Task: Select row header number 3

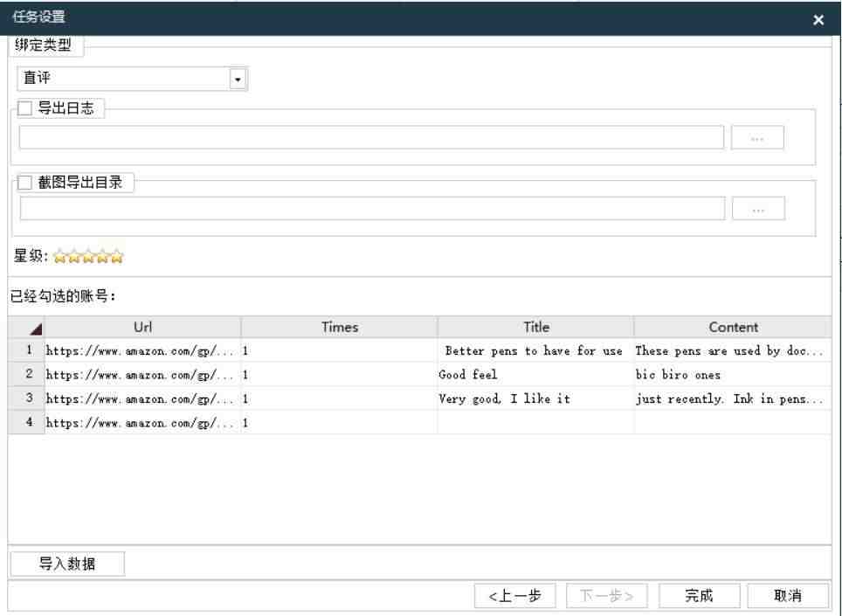Action: click(x=26, y=398)
